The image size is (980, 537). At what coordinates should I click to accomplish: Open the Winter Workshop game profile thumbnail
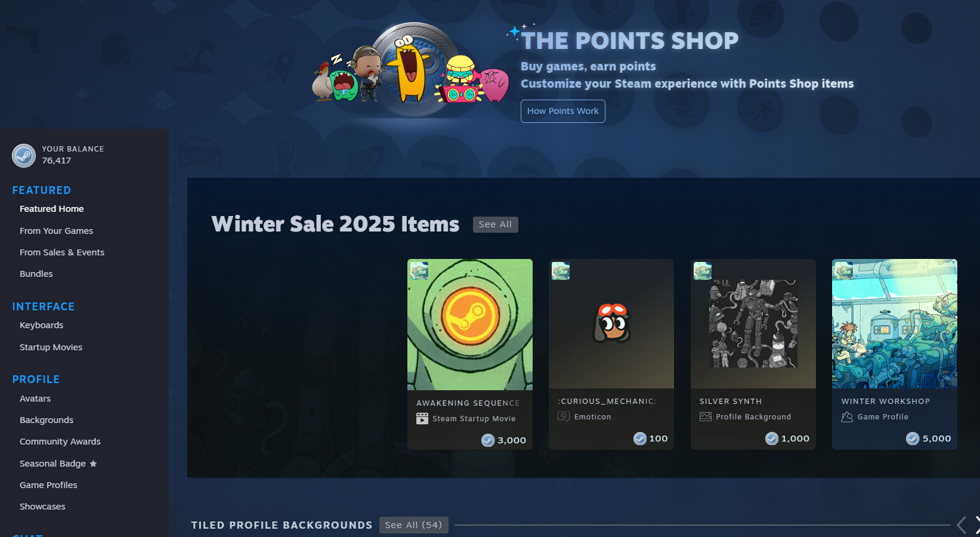(895, 323)
